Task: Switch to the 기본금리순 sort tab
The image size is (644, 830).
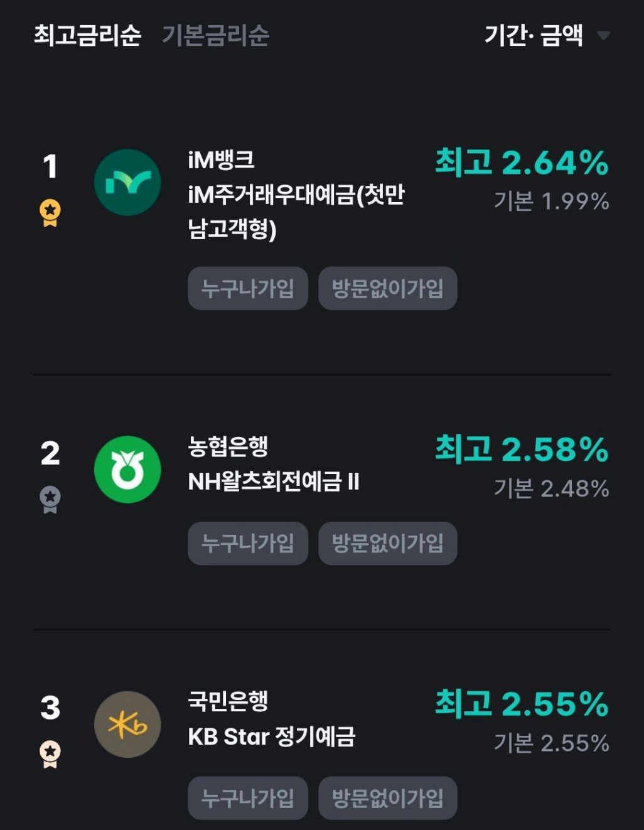Action: [215, 35]
